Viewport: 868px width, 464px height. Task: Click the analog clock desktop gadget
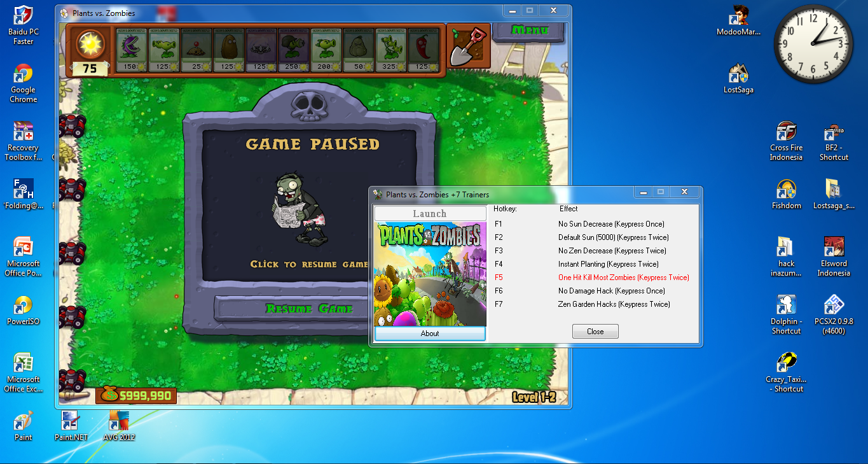[813, 44]
